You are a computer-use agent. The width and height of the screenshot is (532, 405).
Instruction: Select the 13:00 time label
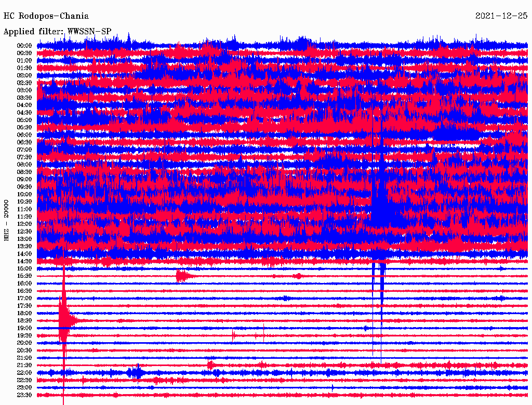(x=24, y=239)
